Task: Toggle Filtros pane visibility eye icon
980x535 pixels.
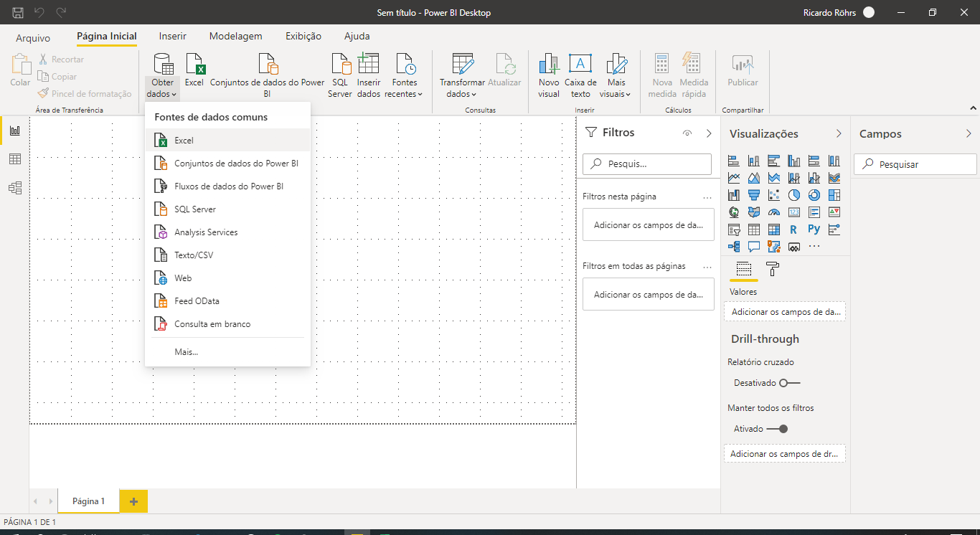Action: 687,133
